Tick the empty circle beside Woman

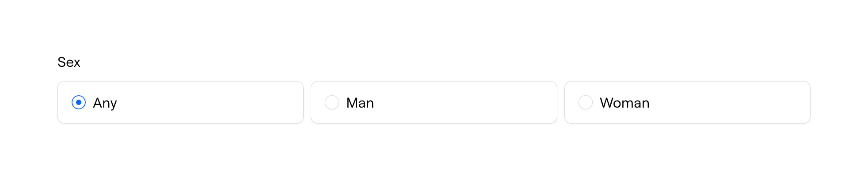[586, 102]
